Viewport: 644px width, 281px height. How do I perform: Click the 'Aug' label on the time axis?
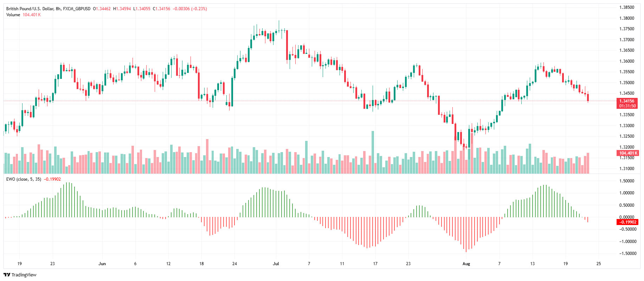(x=466, y=264)
